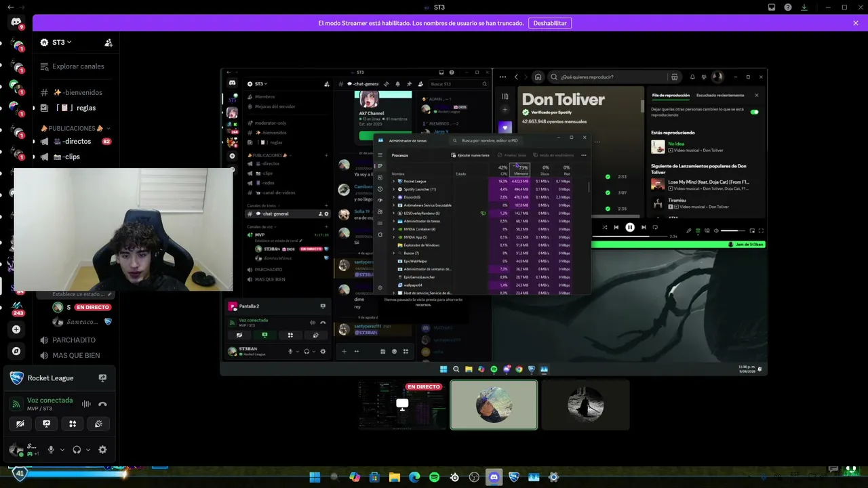Expand NVIDIA Container row in streamed Task Manager
The image size is (868, 488).
pos(393,229)
